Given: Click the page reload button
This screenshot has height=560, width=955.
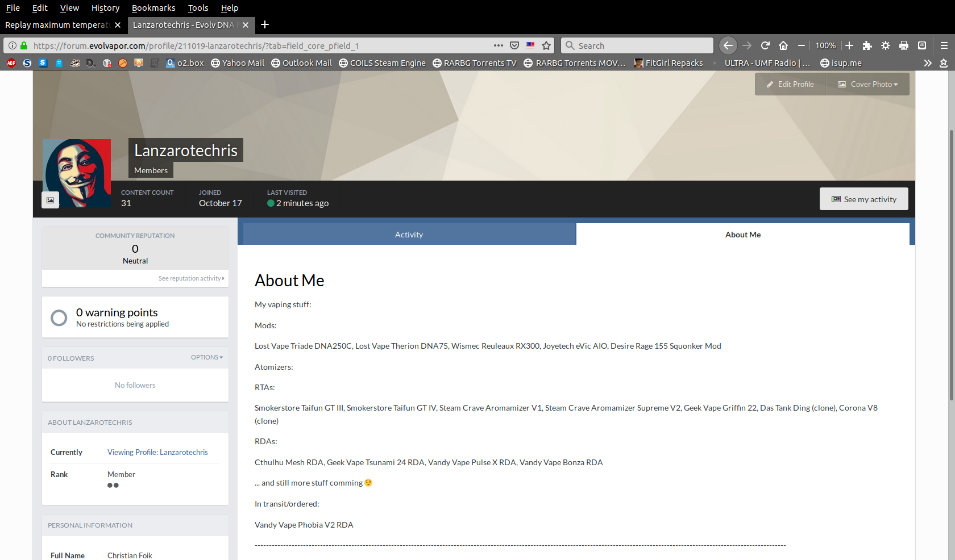Looking at the screenshot, I should coord(765,45).
